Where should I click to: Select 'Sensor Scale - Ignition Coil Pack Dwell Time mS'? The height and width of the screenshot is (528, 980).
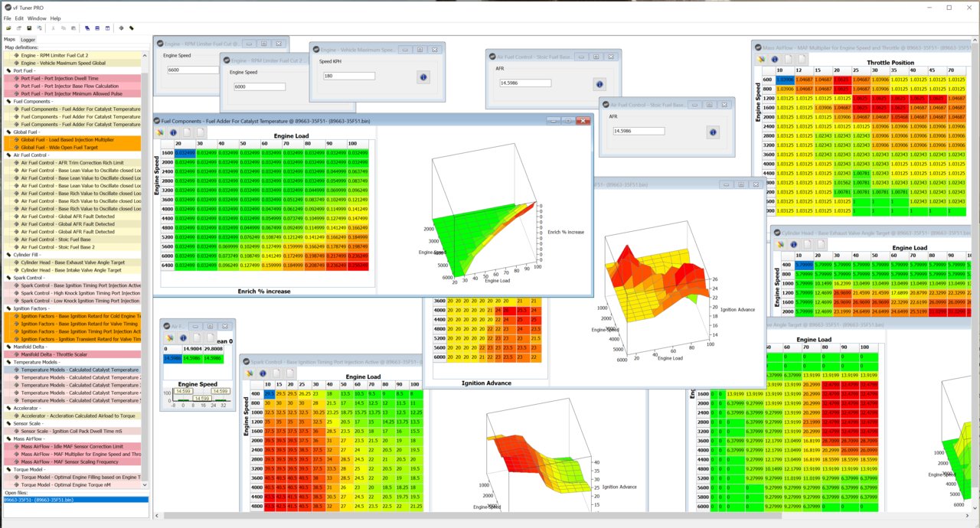pyautogui.click(x=73, y=432)
